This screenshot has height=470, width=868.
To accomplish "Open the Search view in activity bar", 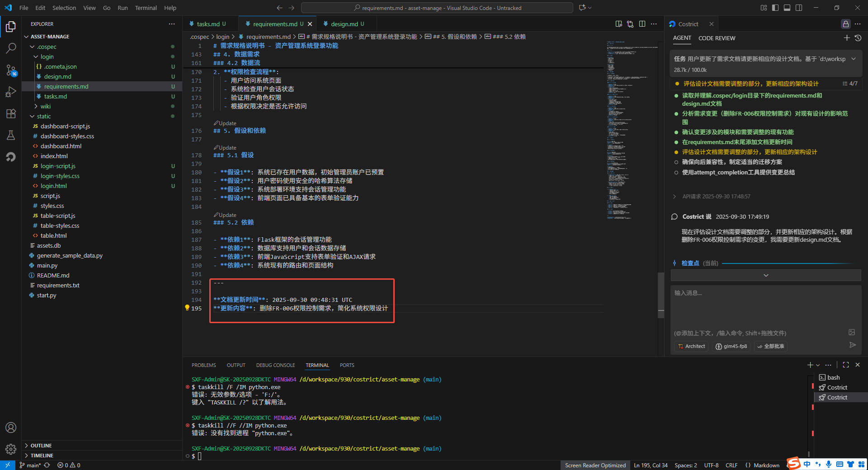I will [11, 48].
